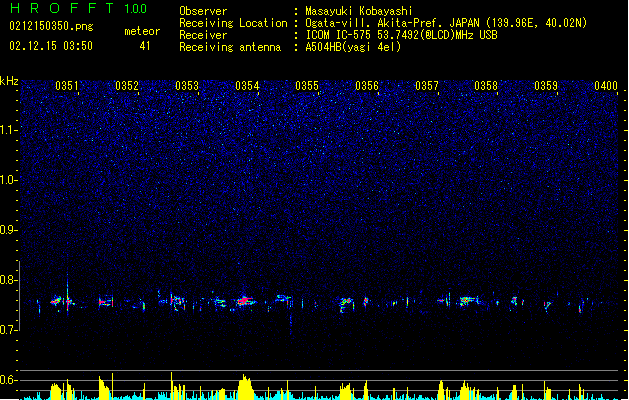The image size is (629, 400).
Task: Click the 0.7 kHz axis label
Action: tap(8, 330)
